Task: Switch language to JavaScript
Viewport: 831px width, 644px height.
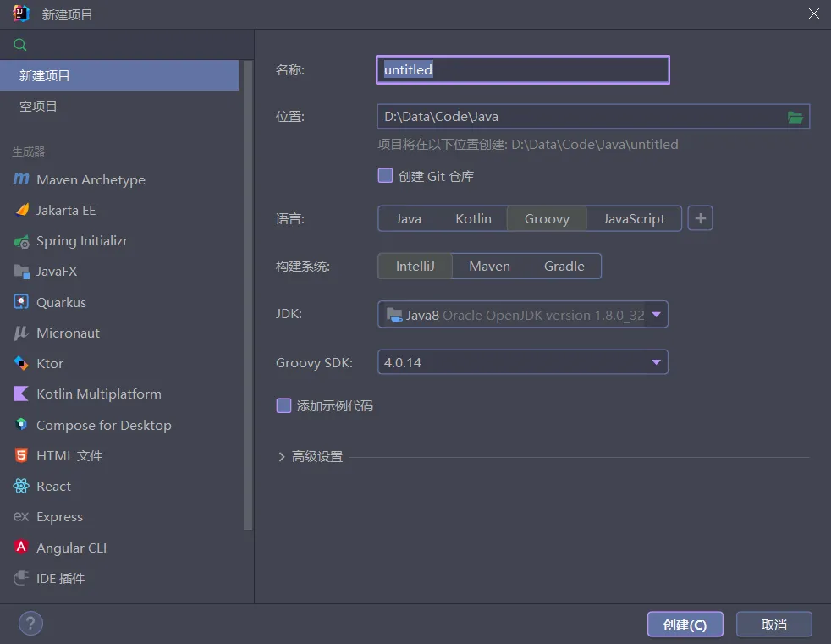Action: click(634, 219)
